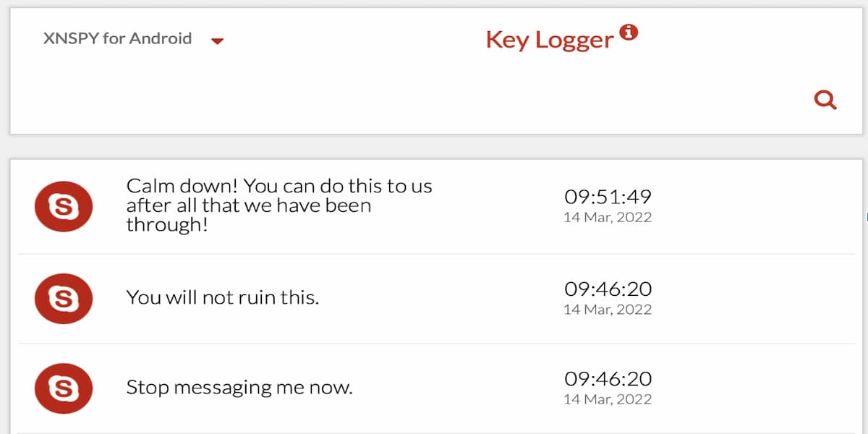Click the 14 Mar, 2022 date under 09:51:49
This screenshot has height=434, width=868.
(x=608, y=217)
